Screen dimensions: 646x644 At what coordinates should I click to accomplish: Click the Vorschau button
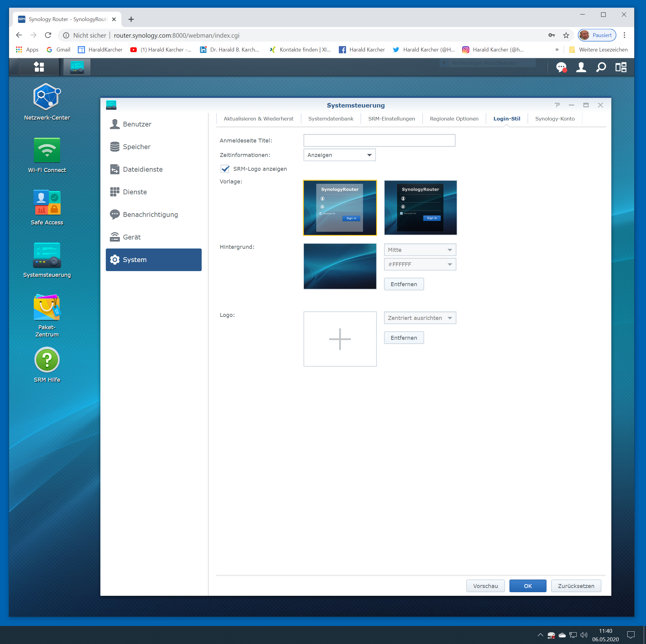[485, 586]
